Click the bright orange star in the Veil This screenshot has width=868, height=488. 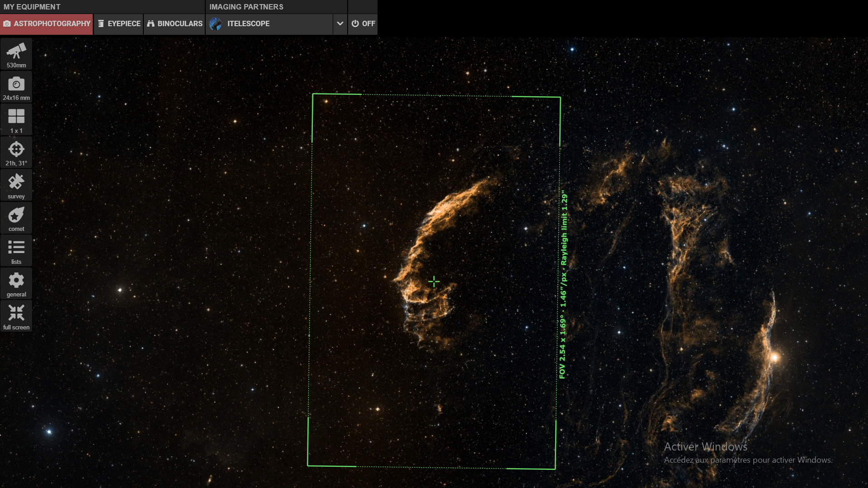775,357
